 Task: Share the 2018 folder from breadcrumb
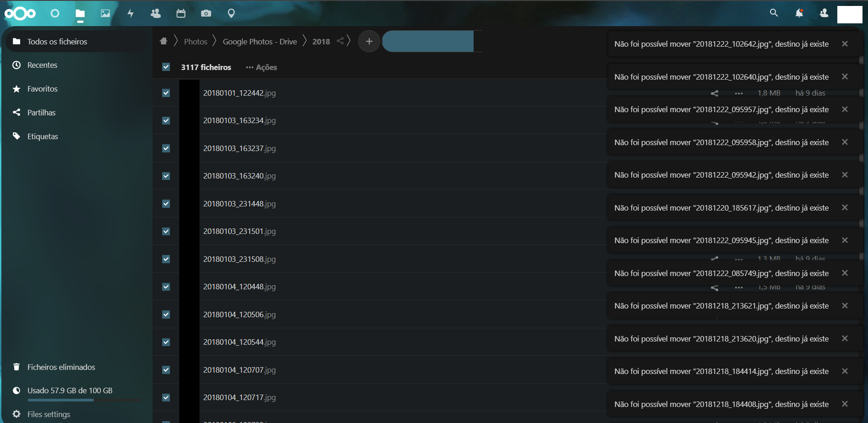pos(340,41)
